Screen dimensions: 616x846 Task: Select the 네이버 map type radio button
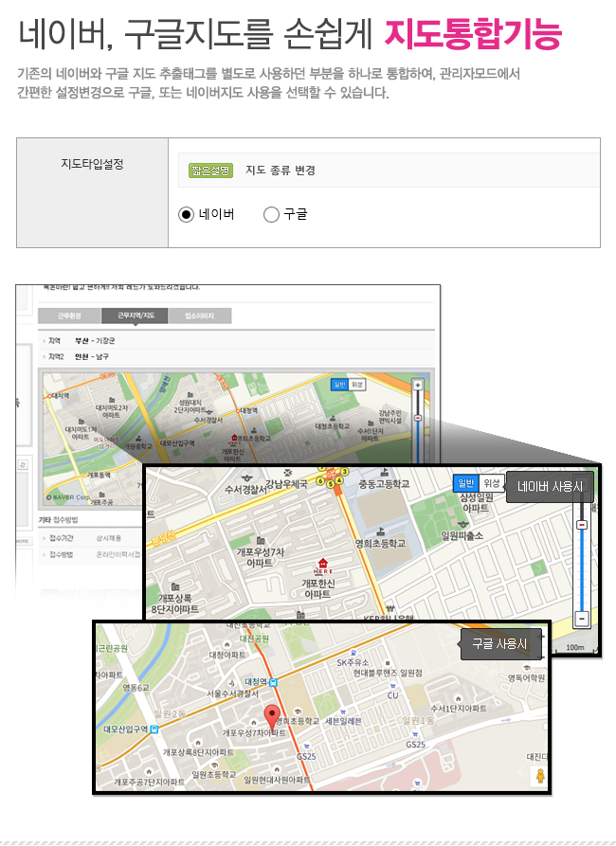(186, 215)
